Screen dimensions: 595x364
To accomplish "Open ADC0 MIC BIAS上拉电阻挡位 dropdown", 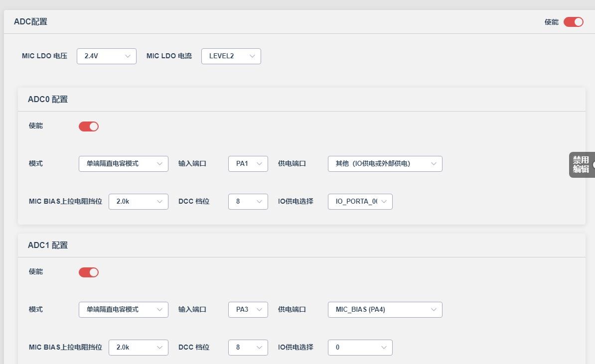I will pos(139,202).
